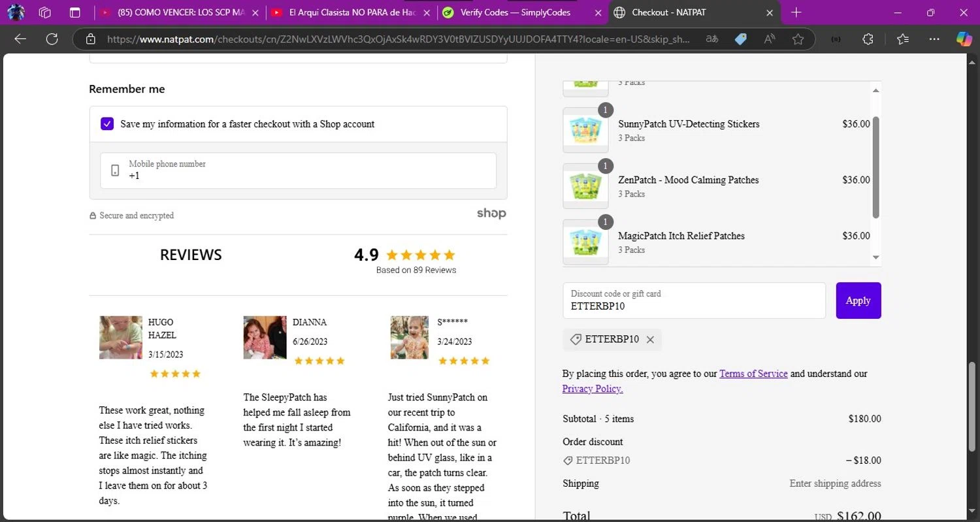Click the Shop logo
980x522 pixels.
(491, 214)
